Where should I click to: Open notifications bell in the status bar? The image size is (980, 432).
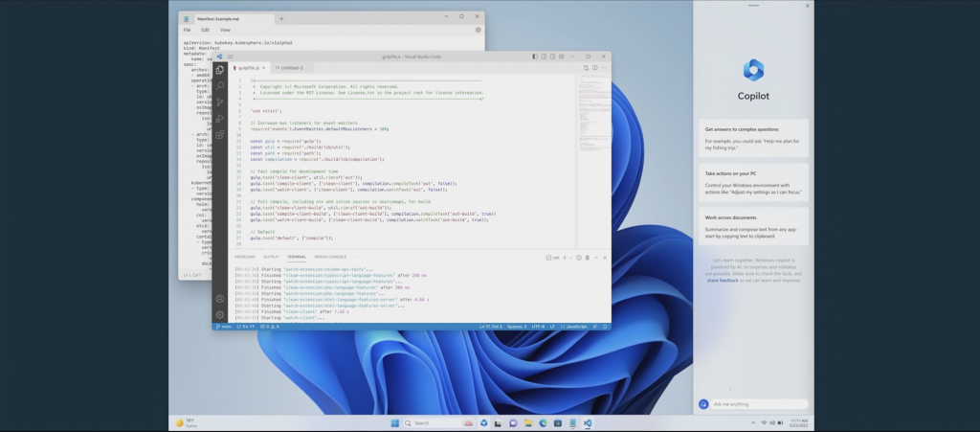tap(605, 327)
